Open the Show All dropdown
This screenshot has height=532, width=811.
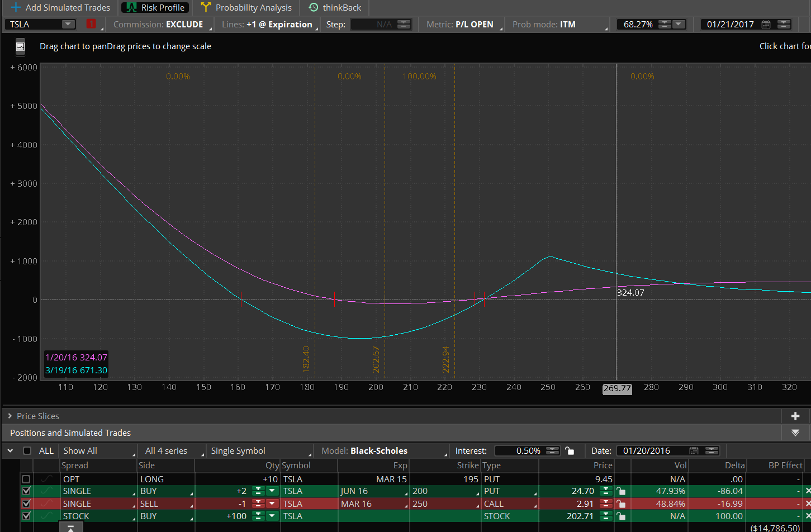98,451
